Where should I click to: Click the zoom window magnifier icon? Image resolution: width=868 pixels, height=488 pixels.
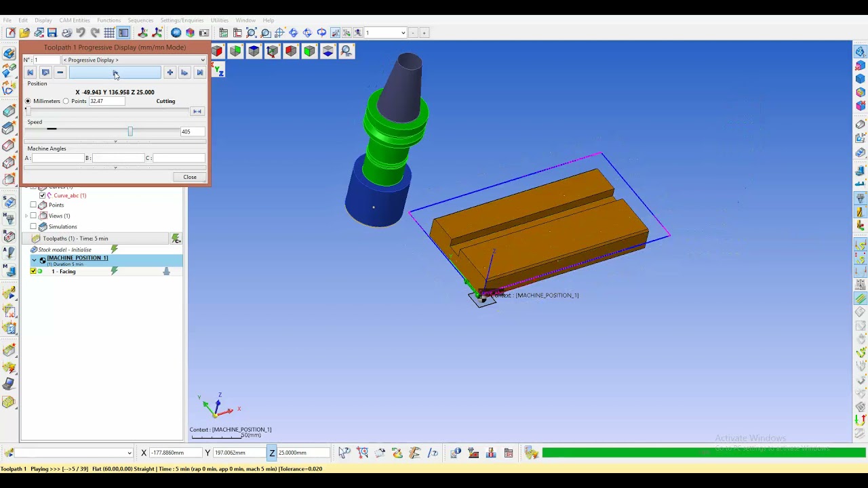pyautogui.click(x=265, y=33)
